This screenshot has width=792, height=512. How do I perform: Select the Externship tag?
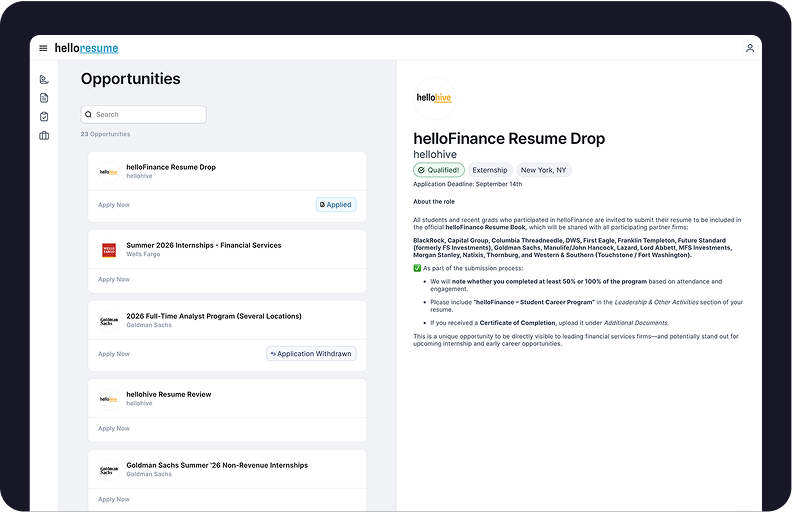pyautogui.click(x=490, y=170)
